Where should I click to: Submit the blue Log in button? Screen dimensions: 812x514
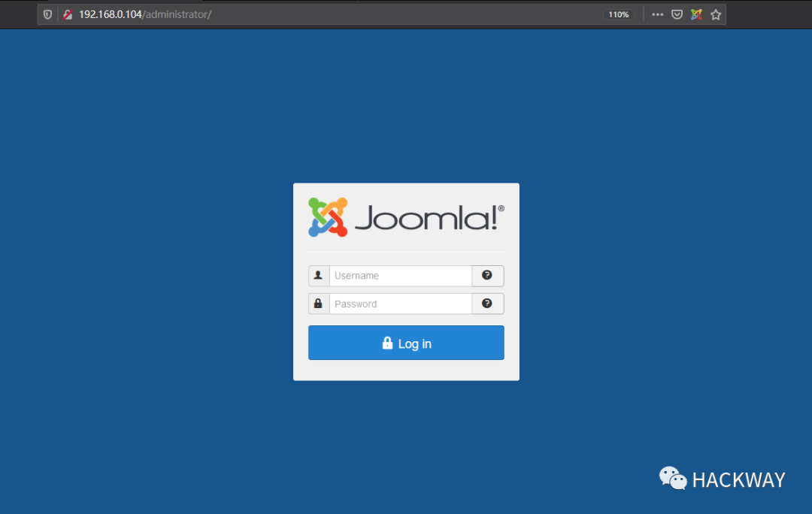pyautogui.click(x=406, y=343)
